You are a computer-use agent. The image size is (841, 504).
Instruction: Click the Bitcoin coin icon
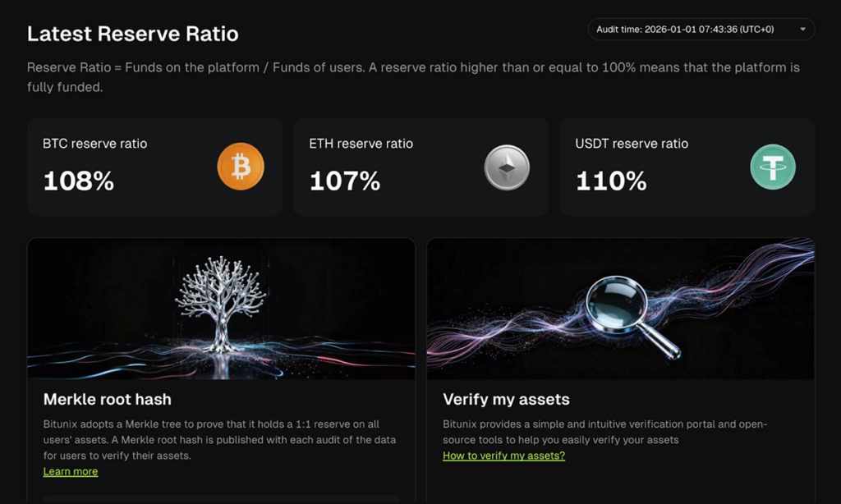pos(241,167)
